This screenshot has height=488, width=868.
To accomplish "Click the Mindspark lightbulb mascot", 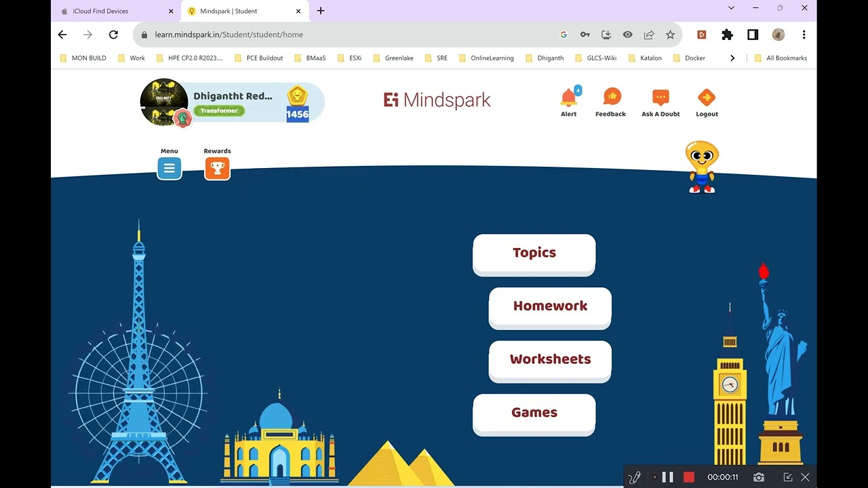I will [x=702, y=167].
